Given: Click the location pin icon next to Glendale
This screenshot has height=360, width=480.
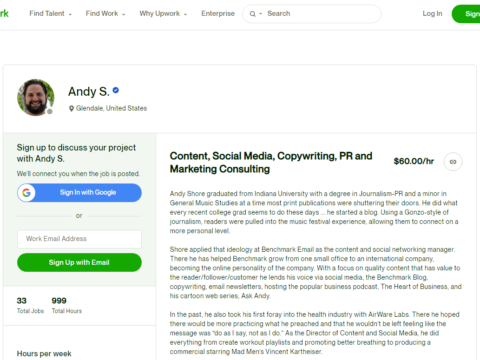Looking at the screenshot, I should [71, 109].
